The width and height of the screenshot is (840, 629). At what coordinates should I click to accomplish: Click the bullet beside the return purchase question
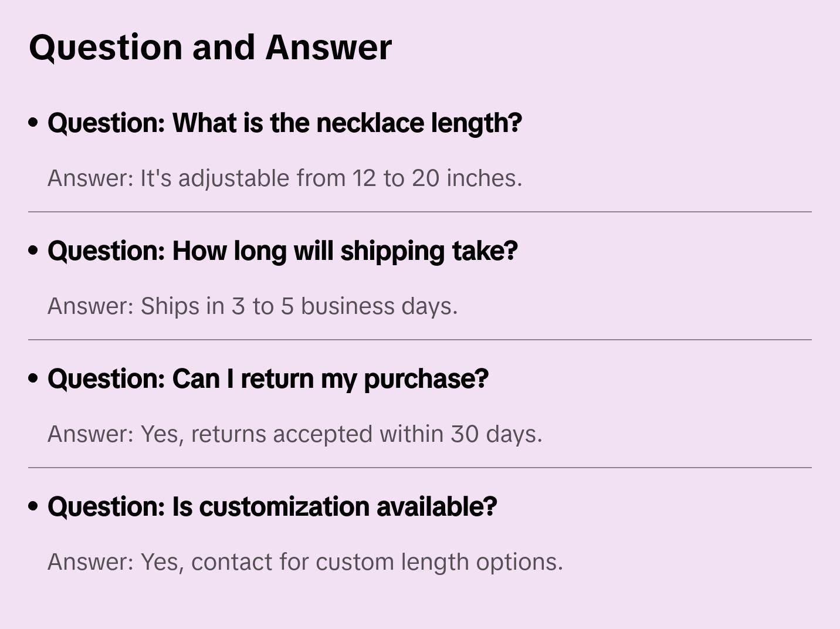click(33, 378)
